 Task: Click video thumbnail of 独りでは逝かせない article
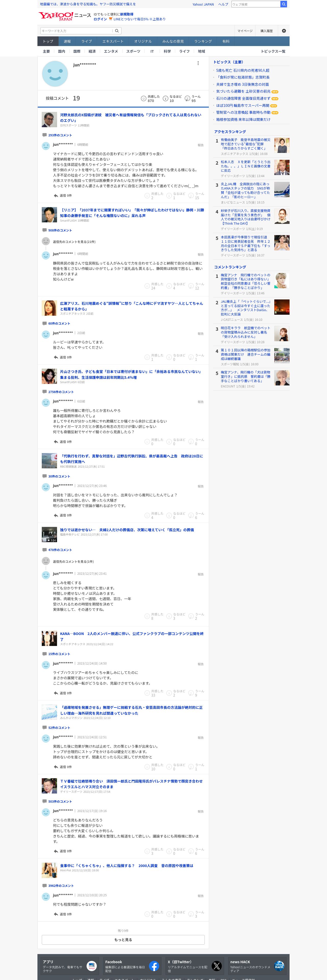pos(49,535)
